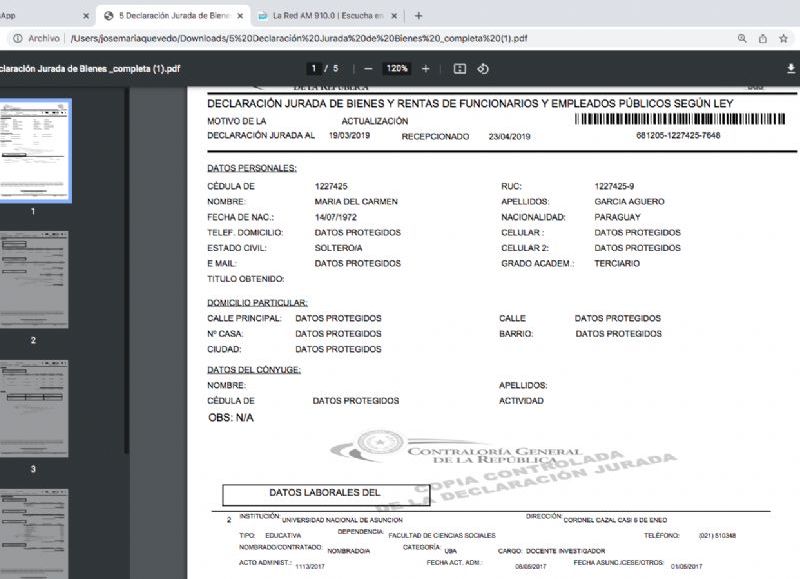This screenshot has width=800, height=579.
Task: Click UNIVERSIDAD NACIONAL DE ASUNCION text
Action: click(342, 520)
